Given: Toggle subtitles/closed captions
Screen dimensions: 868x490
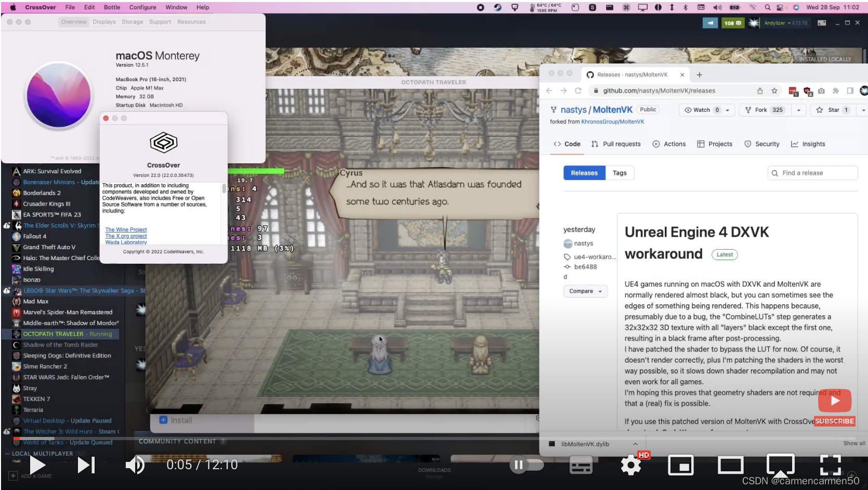Looking at the screenshot, I should click(x=581, y=465).
